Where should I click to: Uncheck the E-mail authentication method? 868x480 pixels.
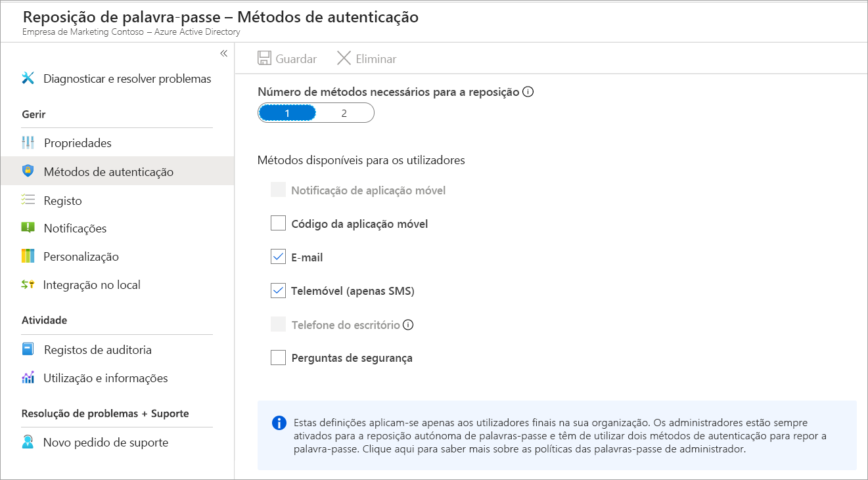point(277,256)
